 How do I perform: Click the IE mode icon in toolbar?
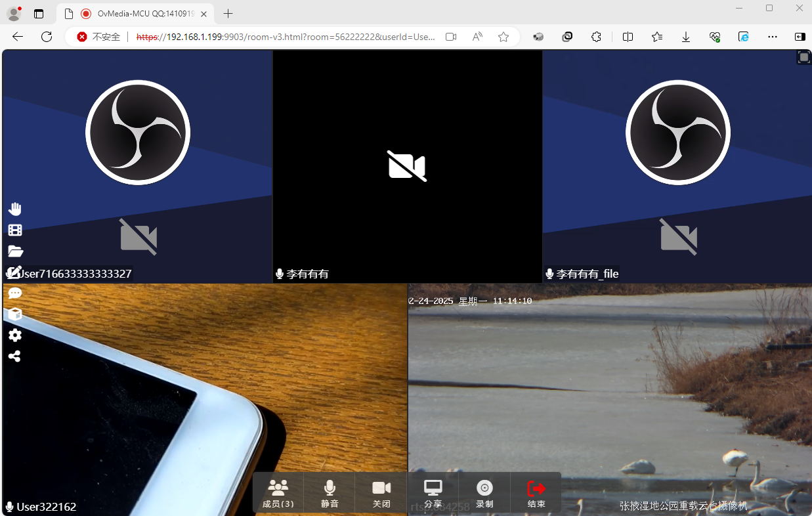point(744,37)
